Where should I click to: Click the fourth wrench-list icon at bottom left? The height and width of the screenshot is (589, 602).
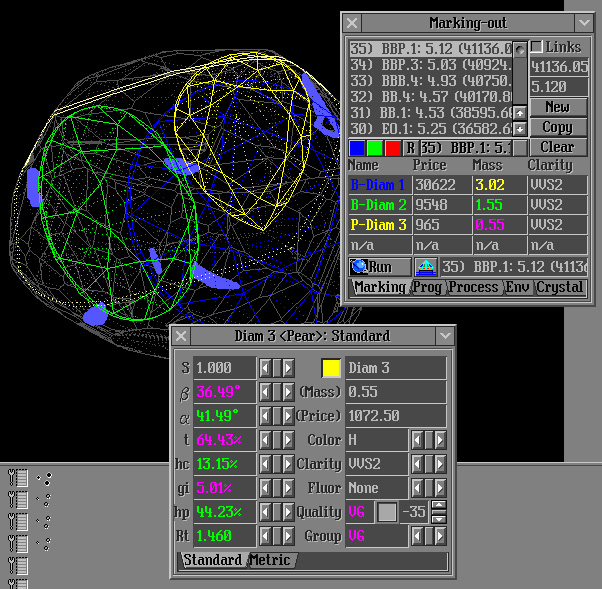tap(17, 543)
